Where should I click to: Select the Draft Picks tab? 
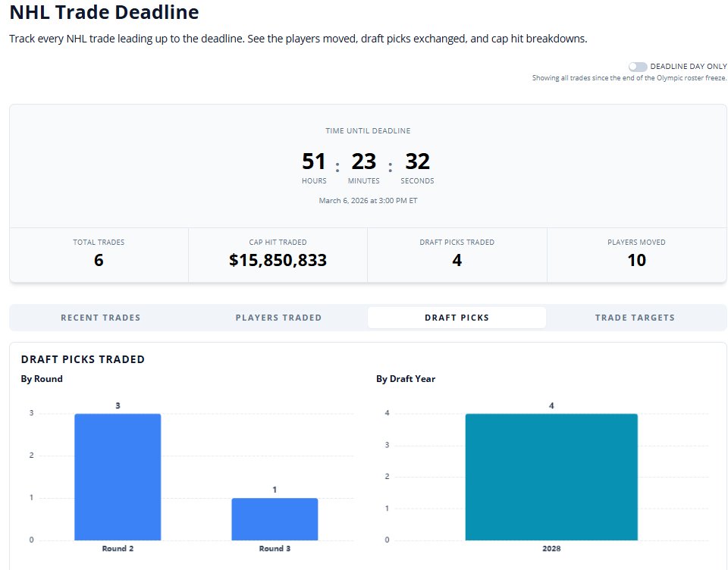point(457,318)
